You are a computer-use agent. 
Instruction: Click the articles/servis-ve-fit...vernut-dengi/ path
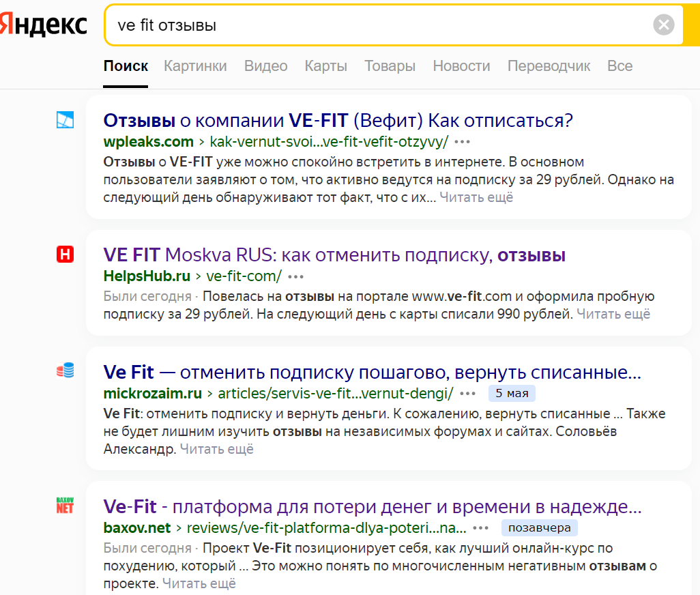tap(335, 394)
